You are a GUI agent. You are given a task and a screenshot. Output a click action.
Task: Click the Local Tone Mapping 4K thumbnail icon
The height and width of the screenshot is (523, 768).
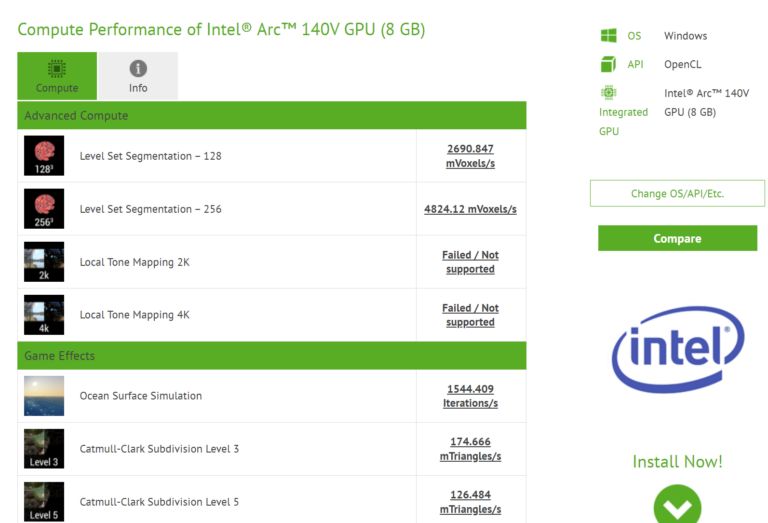pos(44,315)
